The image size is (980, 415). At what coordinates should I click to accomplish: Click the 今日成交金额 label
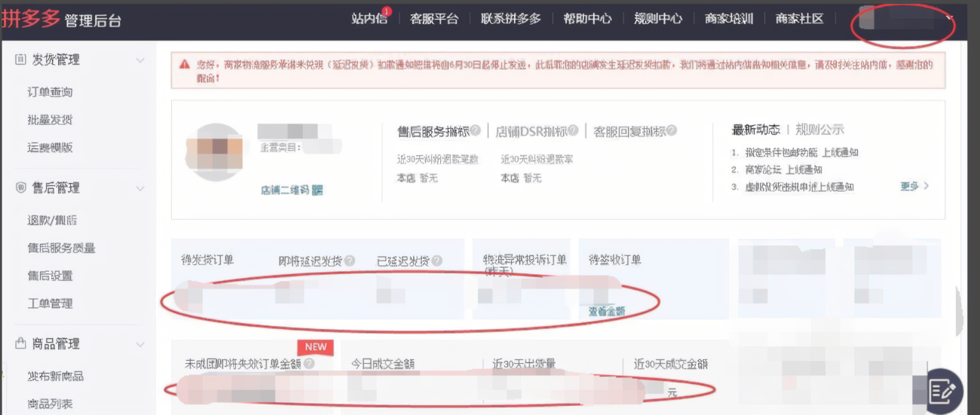tap(383, 365)
